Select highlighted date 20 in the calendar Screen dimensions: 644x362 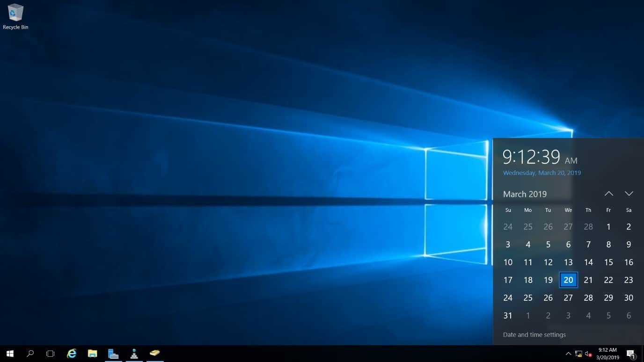[x=568, y=280]
